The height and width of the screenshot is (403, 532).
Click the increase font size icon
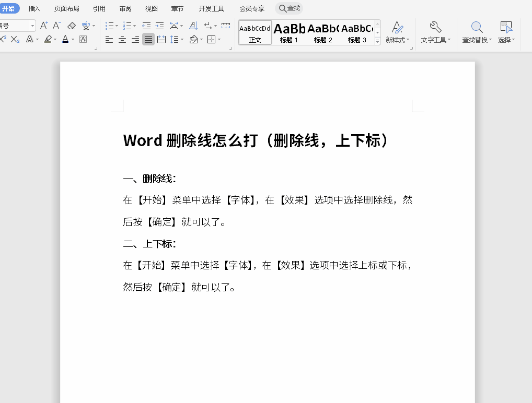[x=44, y=26]
